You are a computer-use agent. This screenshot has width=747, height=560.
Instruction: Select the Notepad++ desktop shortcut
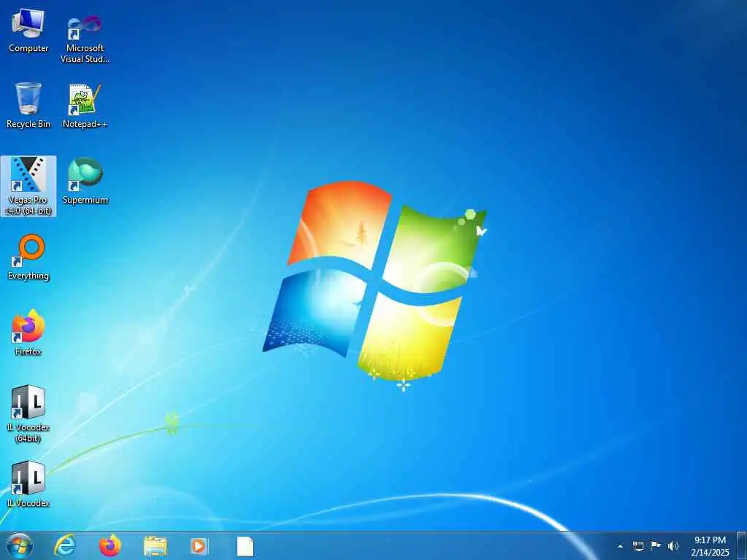[x=85, y=106]
